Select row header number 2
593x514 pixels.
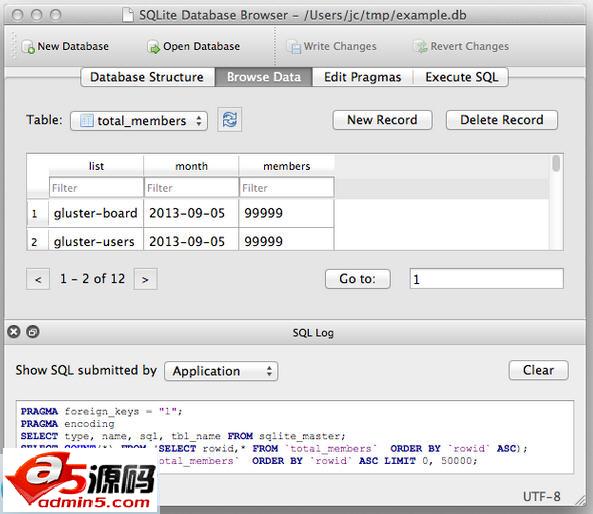click(x=38, y=240)
